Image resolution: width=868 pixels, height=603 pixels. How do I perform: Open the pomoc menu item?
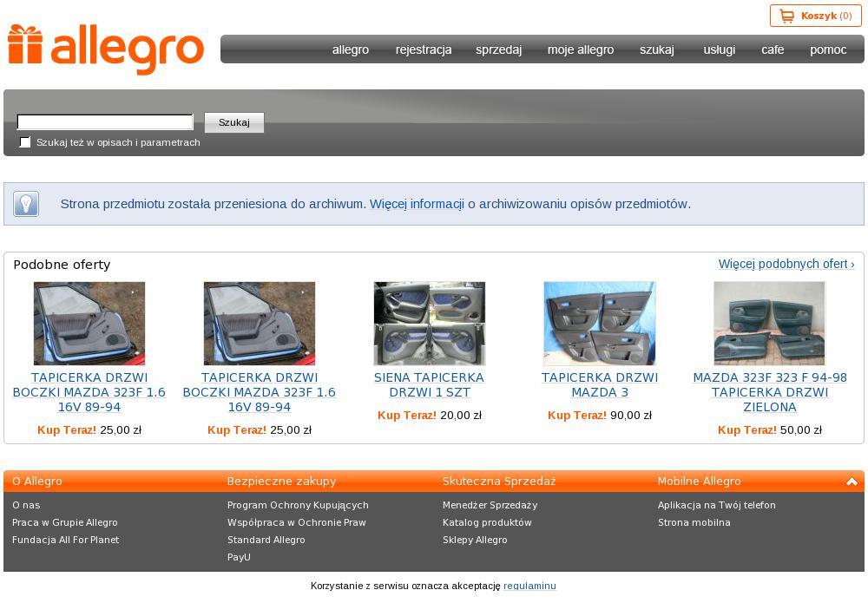828,49
